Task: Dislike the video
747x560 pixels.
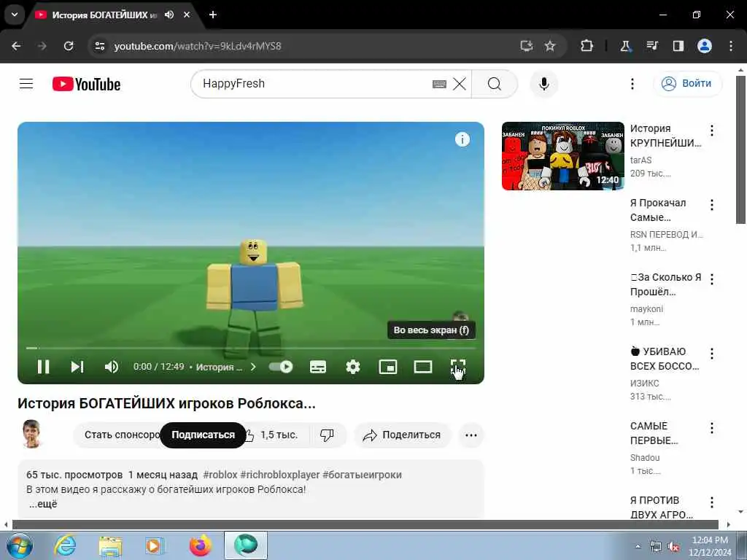Action: pyautogui.click(x=327, y=435)
